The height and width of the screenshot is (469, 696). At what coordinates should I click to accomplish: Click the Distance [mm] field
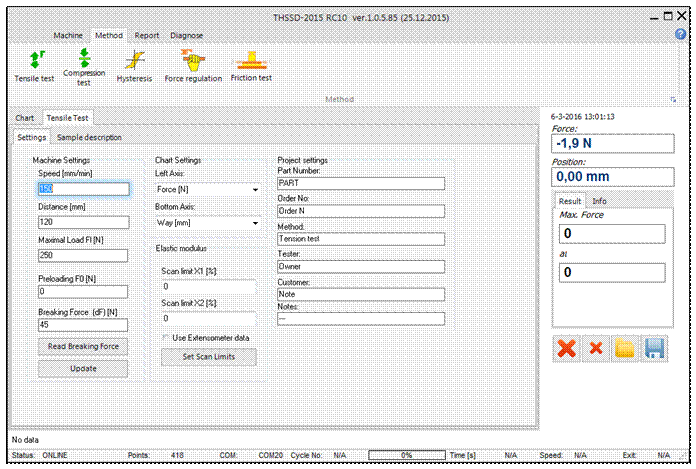(x=83, y=222)
